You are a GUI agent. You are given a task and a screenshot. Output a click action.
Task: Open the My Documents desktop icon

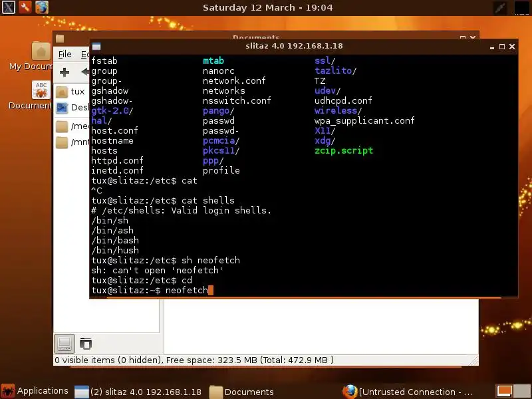tap(41, 51)
